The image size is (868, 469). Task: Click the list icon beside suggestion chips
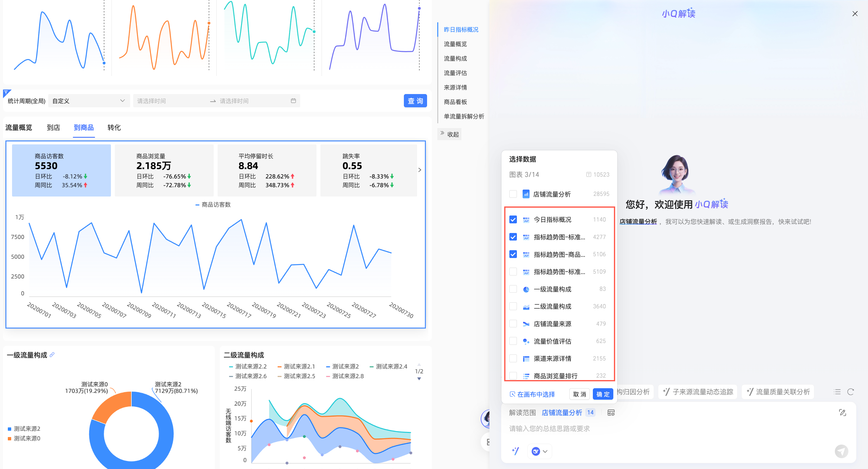coord(837,392)
